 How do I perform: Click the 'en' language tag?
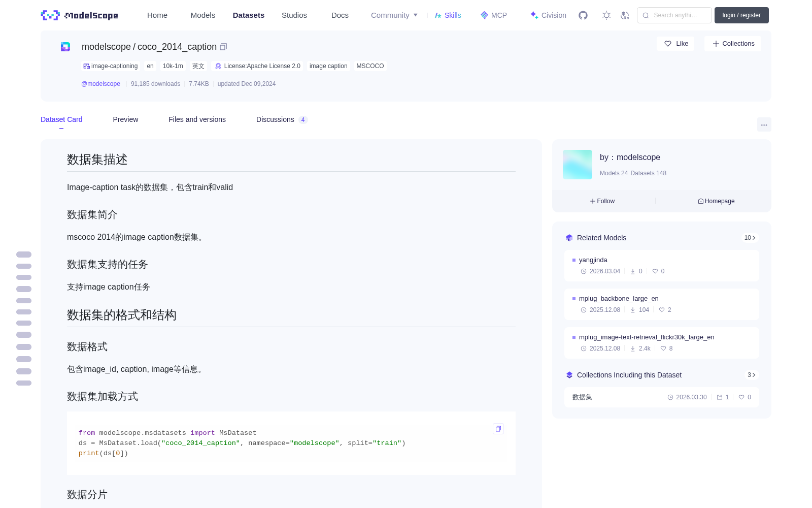pos(150,66)
